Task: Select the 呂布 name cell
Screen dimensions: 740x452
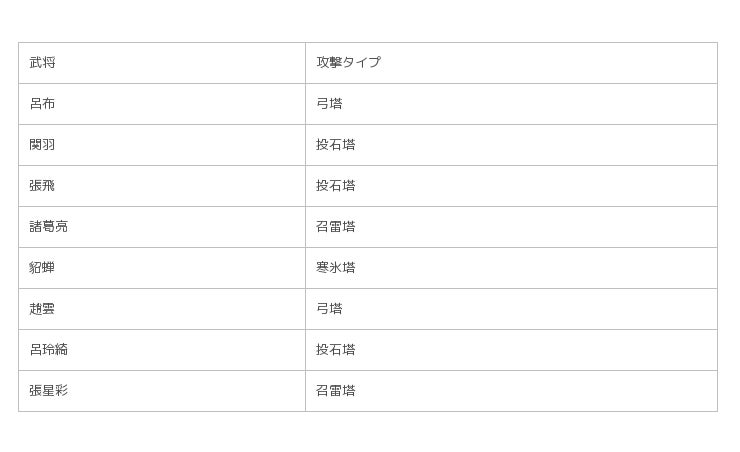Action: point(162,104)
